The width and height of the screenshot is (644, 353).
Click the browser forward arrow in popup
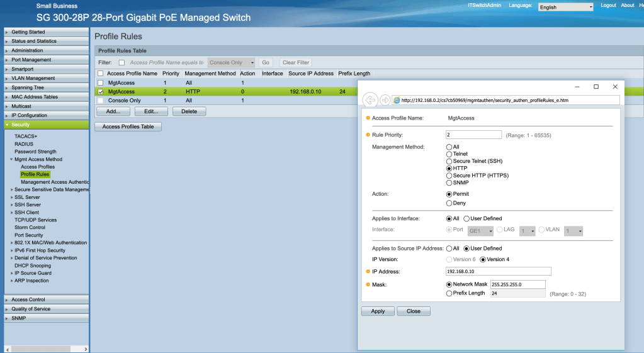tap(385, 100)
